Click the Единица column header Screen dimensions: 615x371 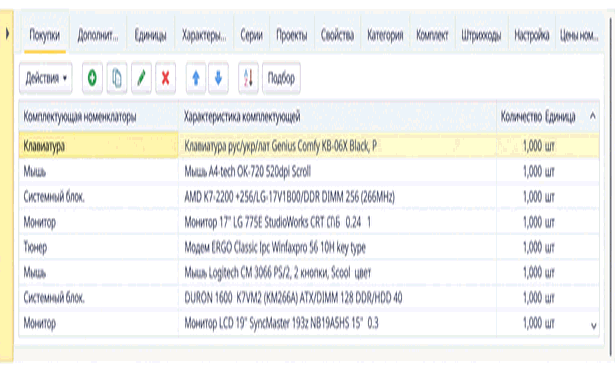pos(560,116)
